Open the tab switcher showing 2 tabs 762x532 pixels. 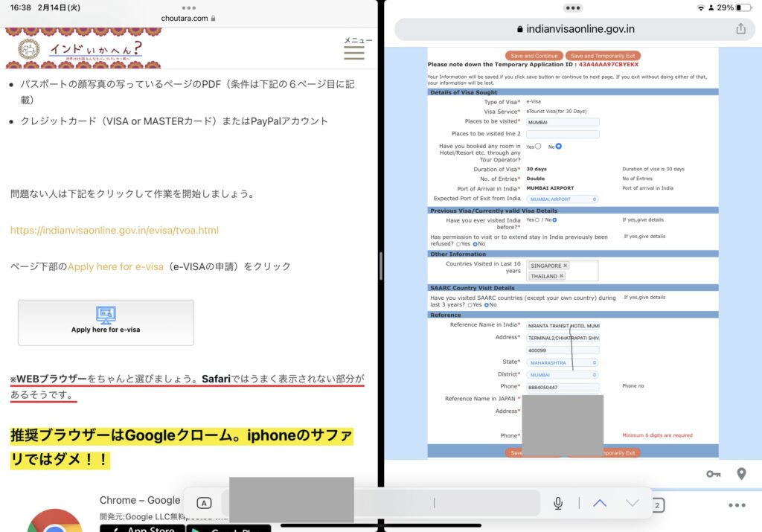point(658,505)
